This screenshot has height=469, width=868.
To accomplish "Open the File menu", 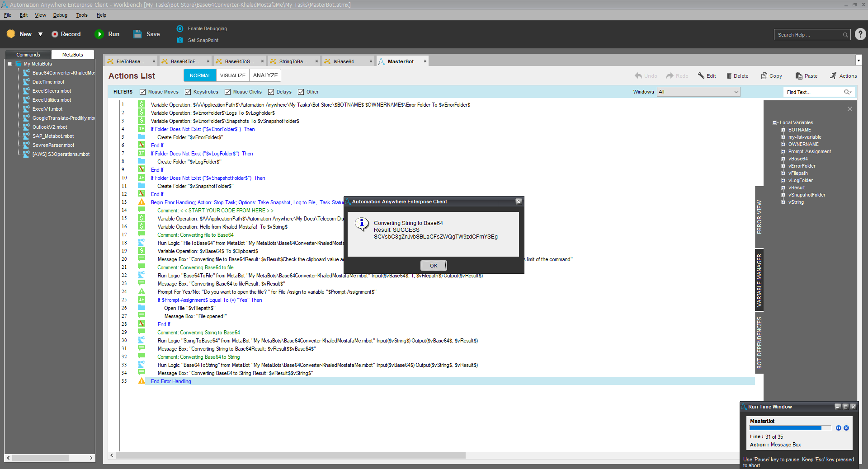I will 8,15.
